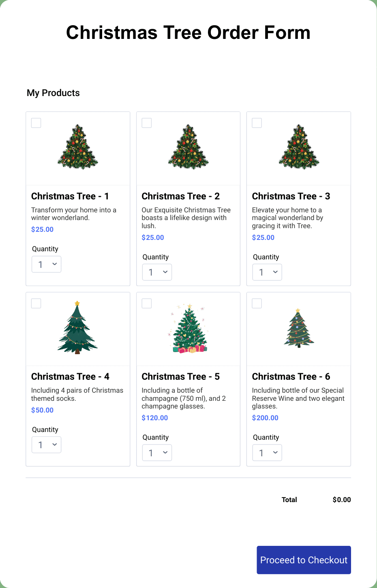Viewport: 377px width, 588px height.
Task: Tick the Christmas Tree - 6 checkbox
Action: 257,303
